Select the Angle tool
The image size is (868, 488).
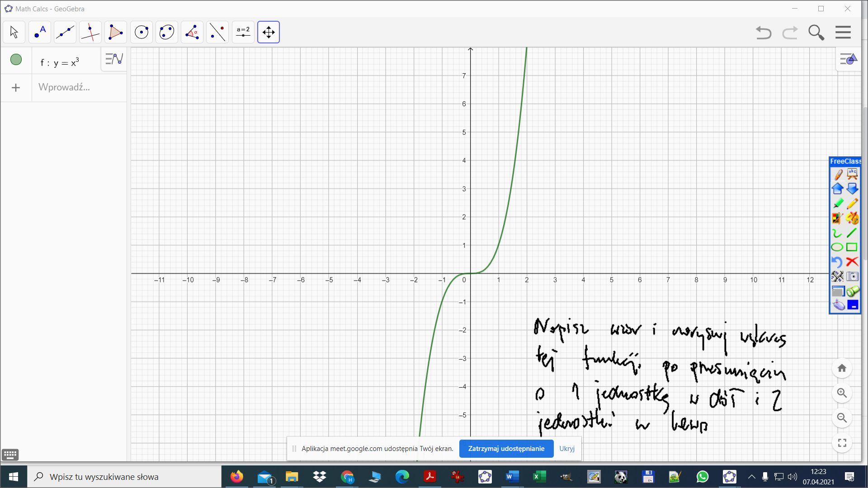click(x=192, y=32)
